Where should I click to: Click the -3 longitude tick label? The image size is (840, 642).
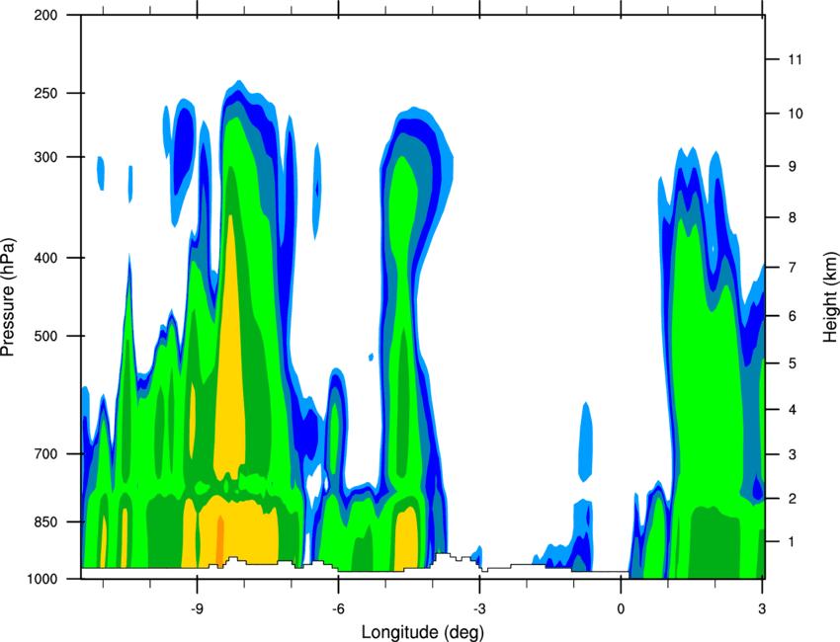point(479,608)
